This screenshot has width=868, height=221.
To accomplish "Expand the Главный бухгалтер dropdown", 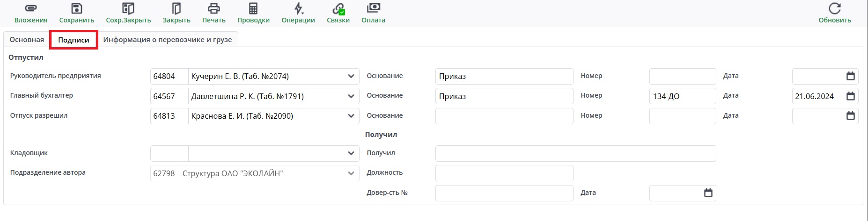I will pyautogui.click(x=351, y=96).
